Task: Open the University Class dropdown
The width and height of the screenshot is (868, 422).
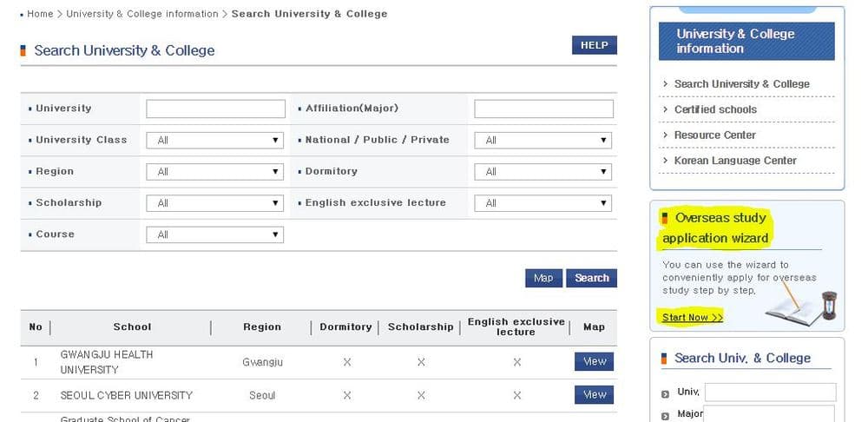Action: click(214, 140)
